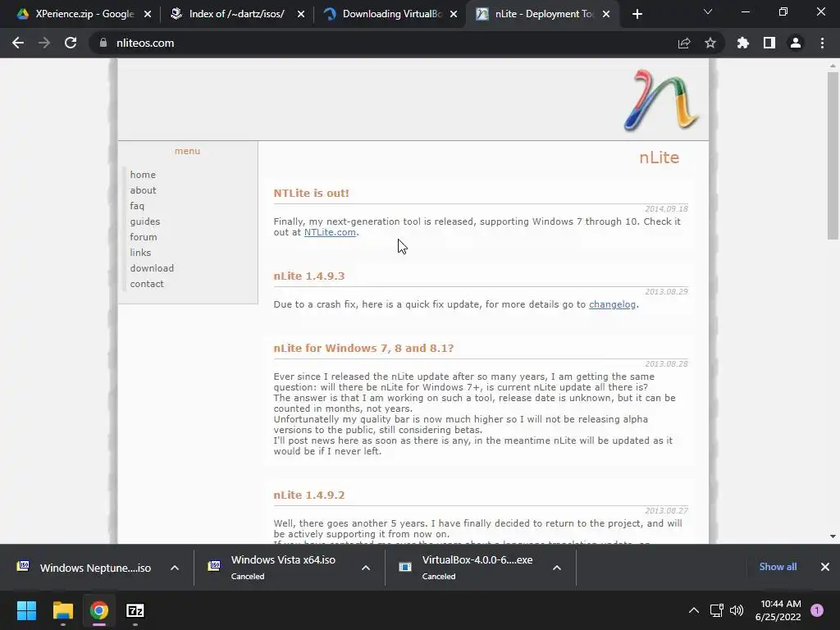Close the Downloading VirtualBox tab

click(454, 15)
